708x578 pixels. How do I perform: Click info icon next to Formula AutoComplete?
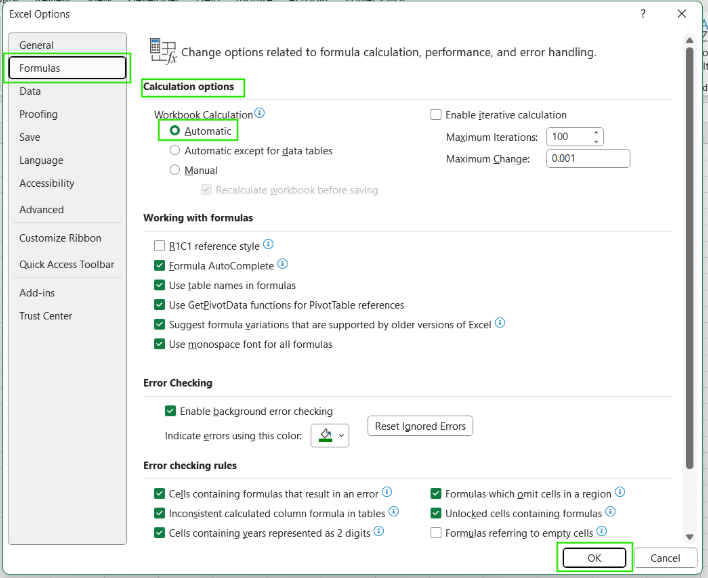pyautogui.click(x=283, y=265)
